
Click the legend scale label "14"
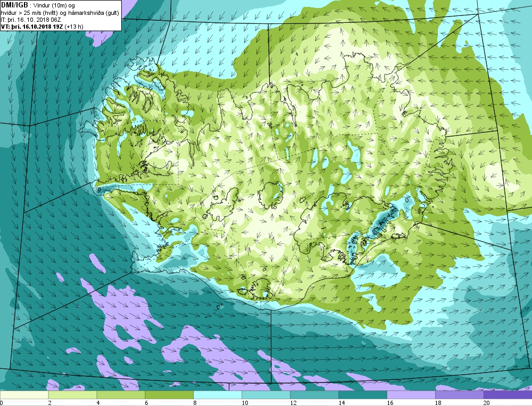click(x=342, y=403)
